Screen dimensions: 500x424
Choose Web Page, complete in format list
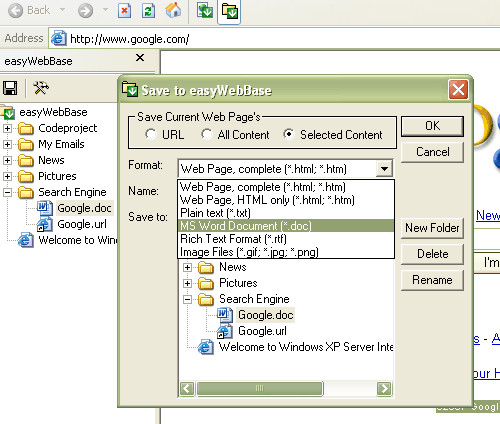click(x=286, y=187)
